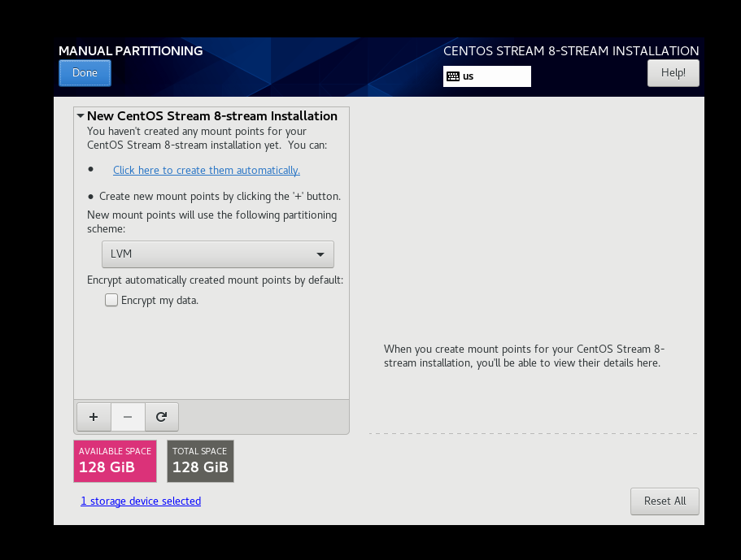Reload storage configuration with refresh icon
This screenshot has height=560, width=741.
click(162, 417)
